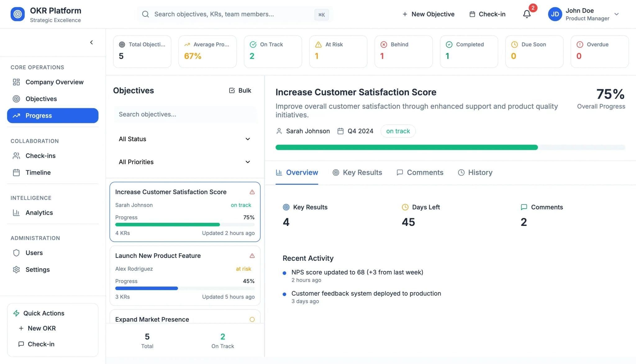The width and height of the screenshot is (636, 364).
Task: Click the notification bell icon
Action: click(527, 14)
